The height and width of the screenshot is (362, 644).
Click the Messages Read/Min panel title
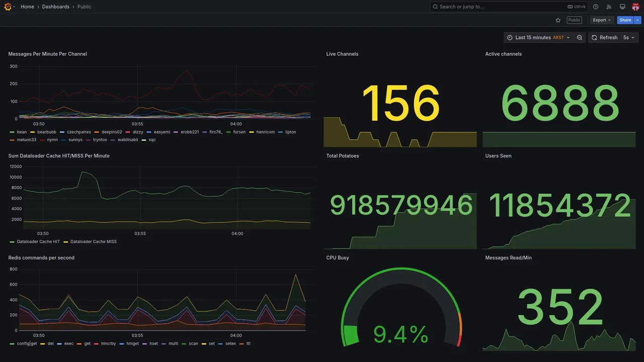(x=508, y=258)
